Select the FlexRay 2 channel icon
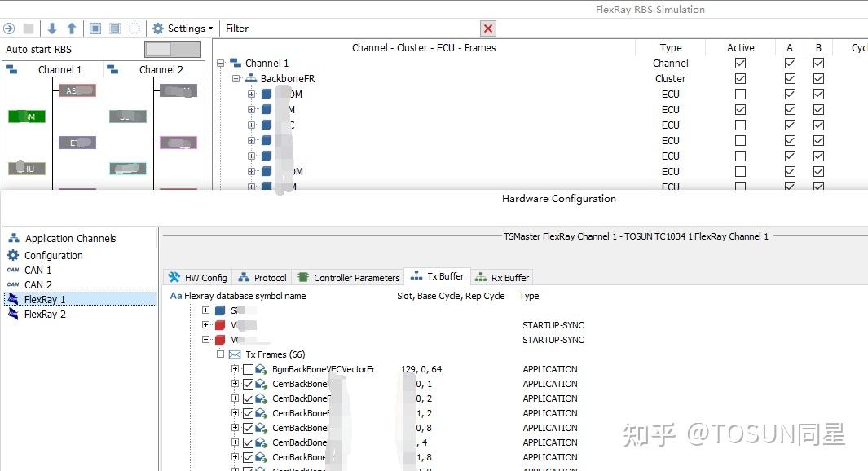The width and height of the screenshot is (868, 471). pyautogui.click(x=11, y=314)
